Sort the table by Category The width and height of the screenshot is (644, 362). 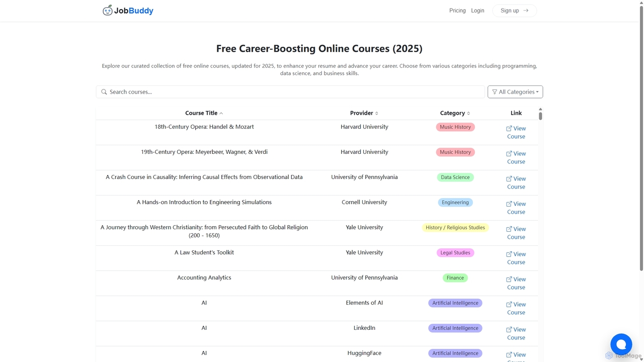pos(455,113)
